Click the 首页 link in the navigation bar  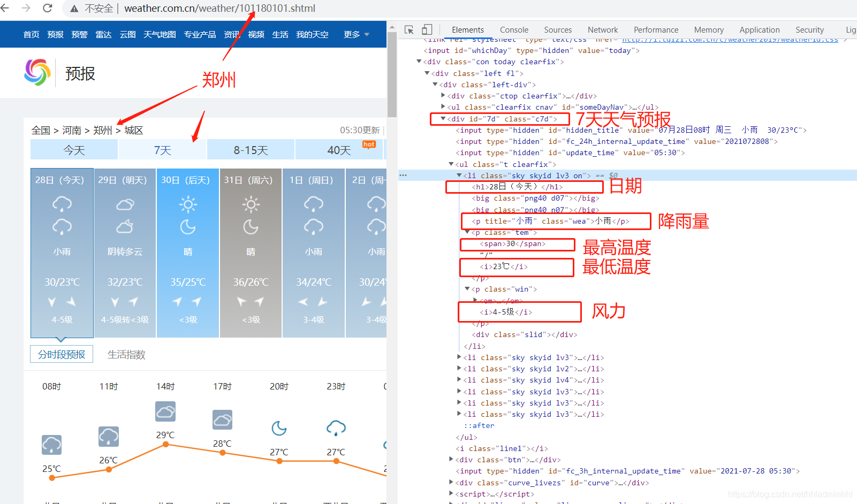coord(32,35)
